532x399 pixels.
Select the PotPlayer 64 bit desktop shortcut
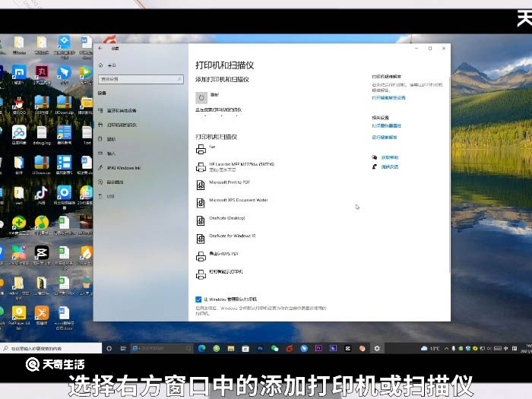(19, 318)
